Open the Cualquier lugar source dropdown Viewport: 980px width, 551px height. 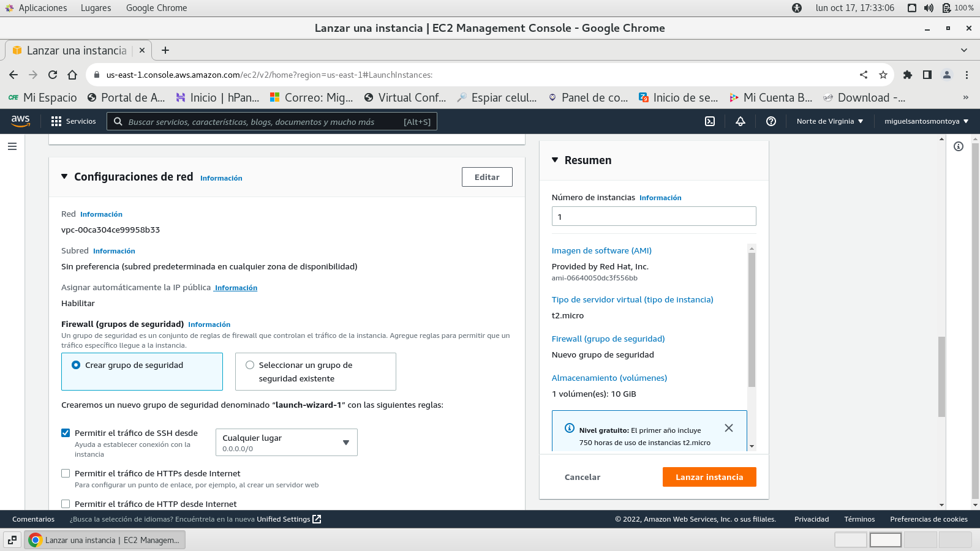pos(286,443)
